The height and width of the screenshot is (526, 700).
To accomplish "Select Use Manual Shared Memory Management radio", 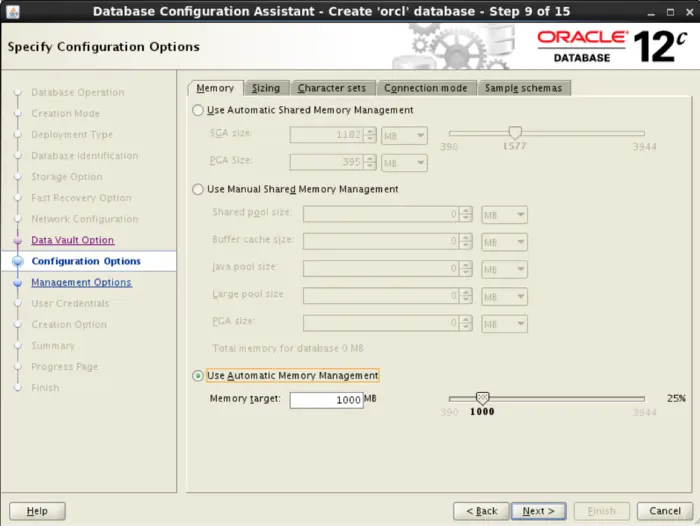I will tap(198, 189).
